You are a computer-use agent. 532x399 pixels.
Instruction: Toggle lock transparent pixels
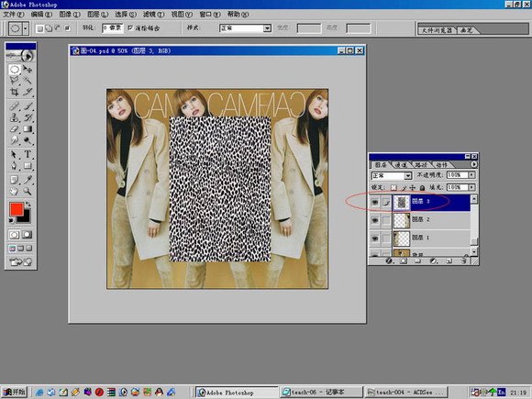pyautogui.click(x=393, y=187)
